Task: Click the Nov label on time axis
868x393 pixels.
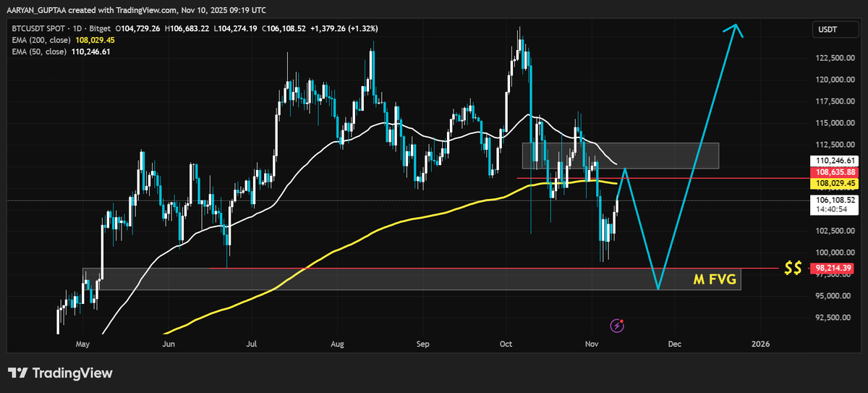Action: (592, 344)
